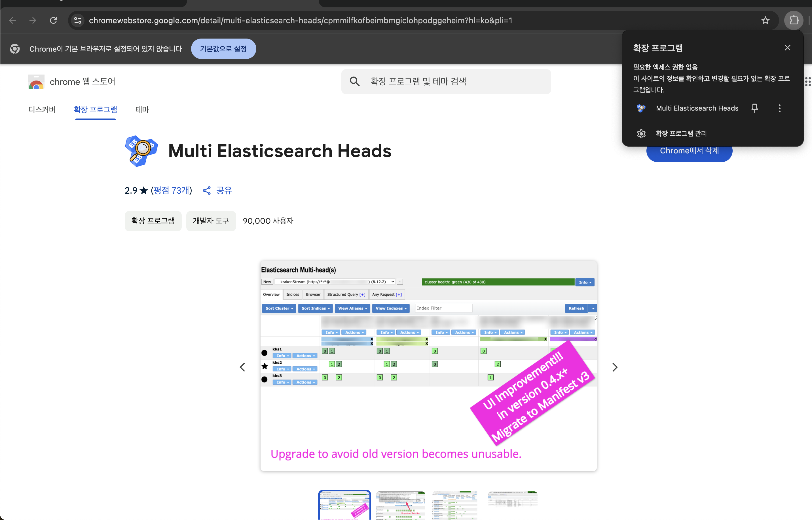Toggle the extensions puzzle icon in toolbar
812x520 pixels.
click(794, 20)
